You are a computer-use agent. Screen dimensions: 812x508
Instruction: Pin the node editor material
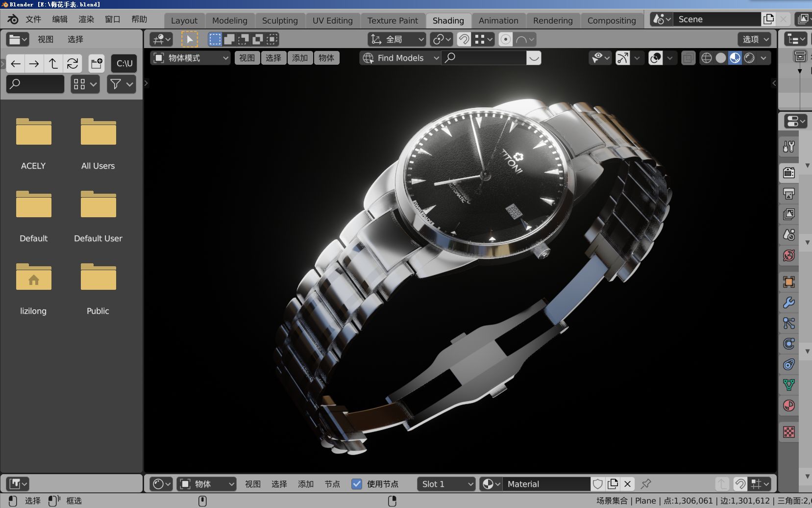(x=646, y=484)
